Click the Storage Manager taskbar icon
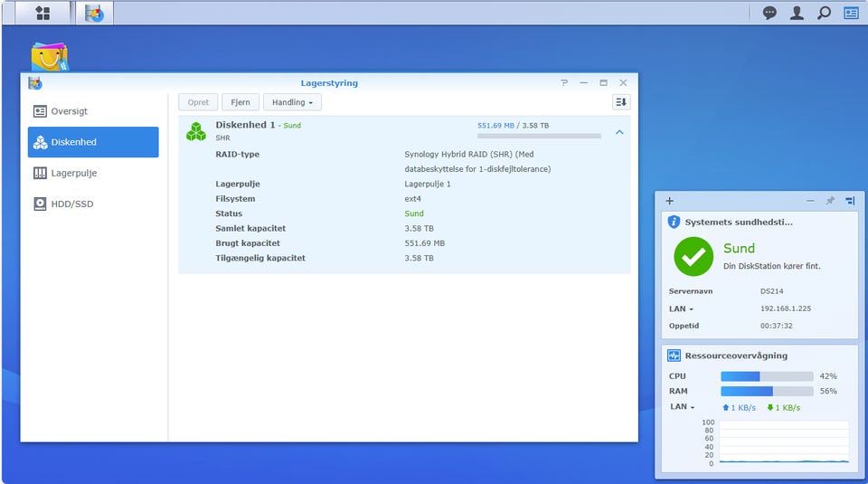Image resolution: width=868 pixels, height=484 pixels. 94,13
